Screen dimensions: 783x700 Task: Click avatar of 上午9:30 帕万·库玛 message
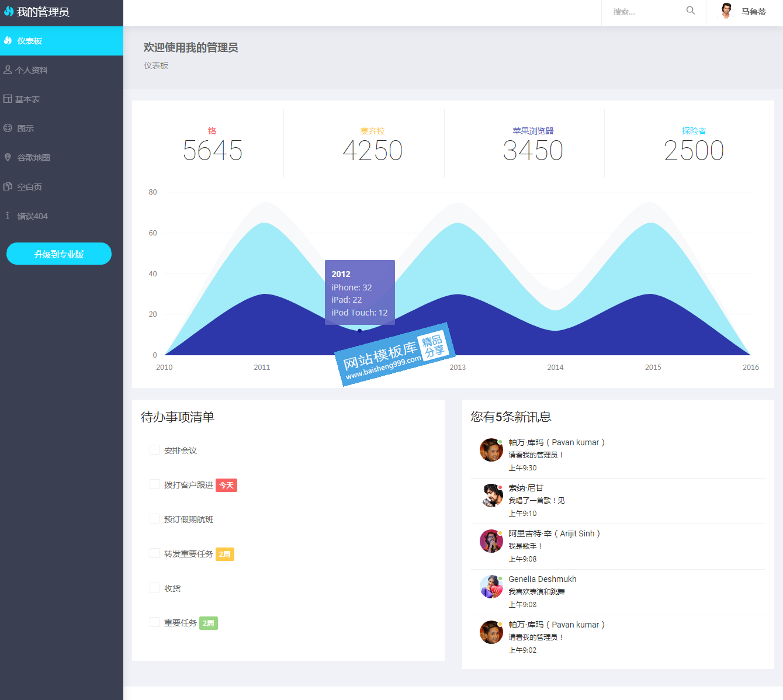(x=491, y=450)
